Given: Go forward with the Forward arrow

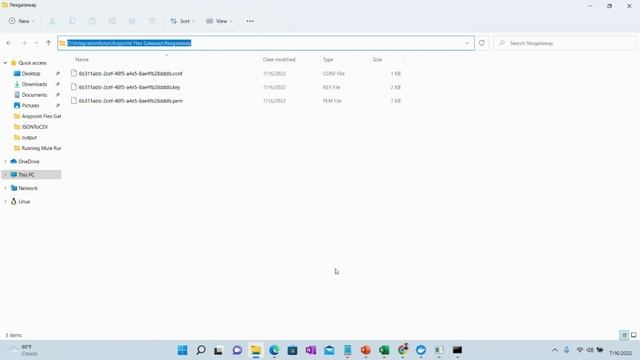Looking at the screenshot, I should [x=24, y=43].
